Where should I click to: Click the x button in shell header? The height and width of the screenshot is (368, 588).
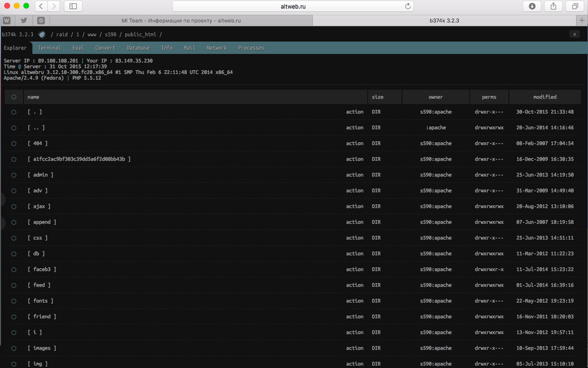(575, 34)
